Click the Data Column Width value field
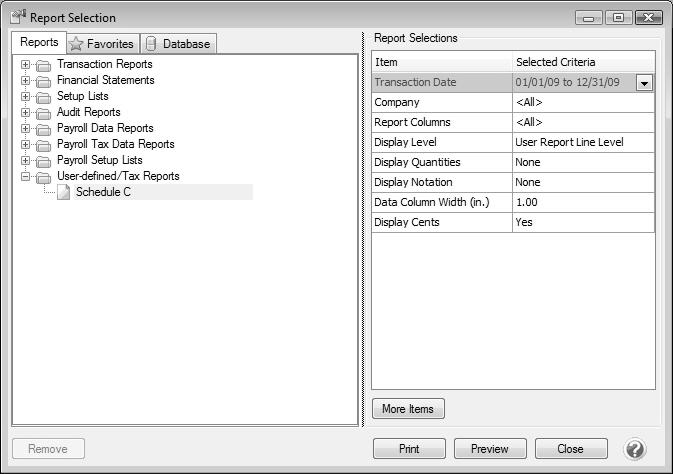Screen dimensions: 673x474 tap(582, 202)
